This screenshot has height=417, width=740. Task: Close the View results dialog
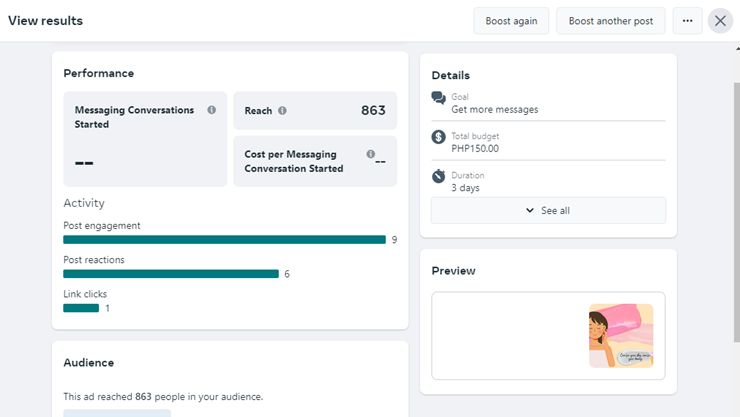720,21
